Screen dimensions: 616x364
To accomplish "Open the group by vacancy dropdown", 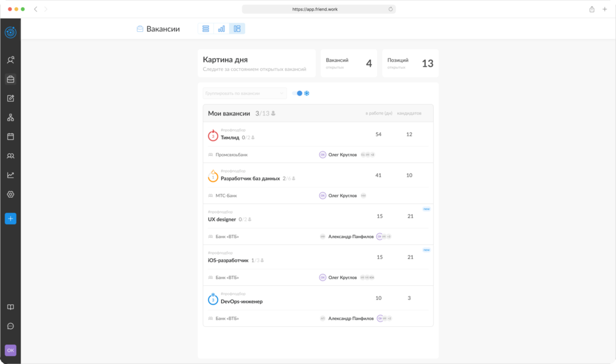I will click(244, 93).
